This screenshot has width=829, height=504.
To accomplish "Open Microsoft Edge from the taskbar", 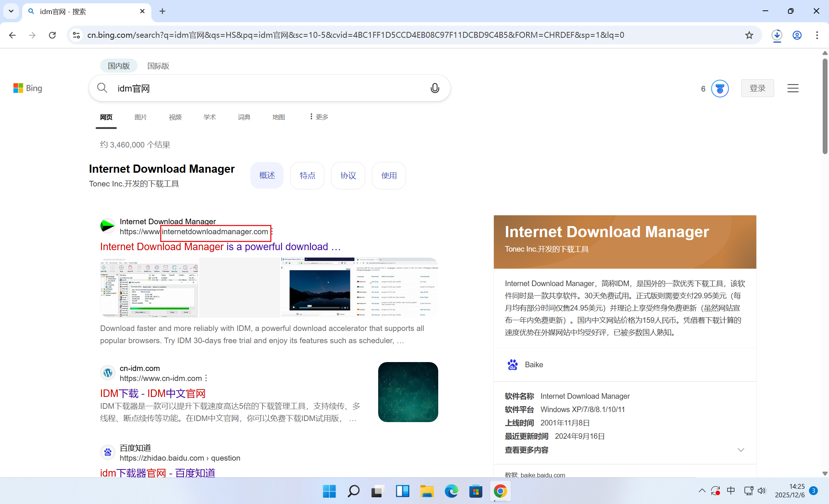I will coord(451,491).
